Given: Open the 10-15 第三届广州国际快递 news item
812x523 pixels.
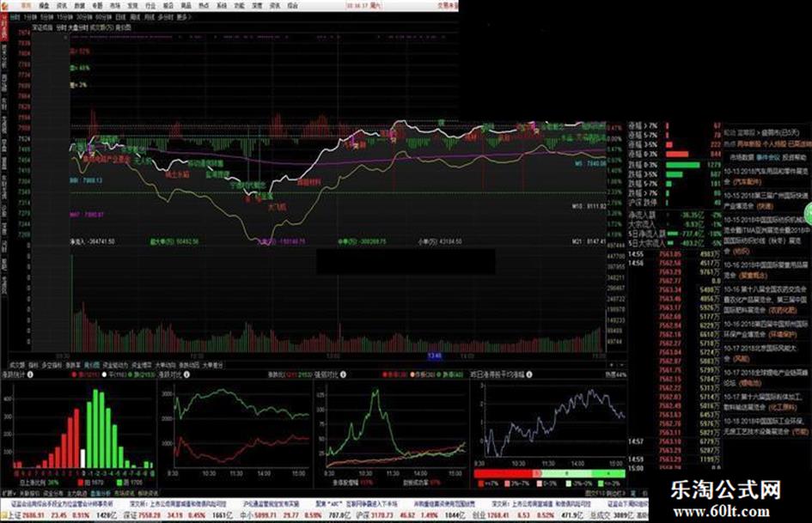Looking at the screenshot, I should click(x=766, y=200).
